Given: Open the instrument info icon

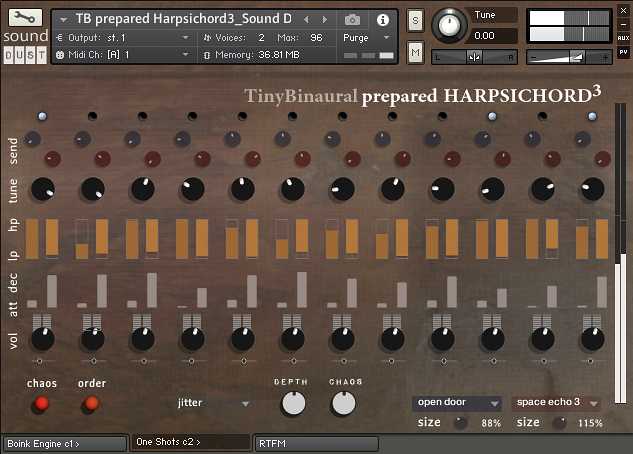Looking at the screenshot, I should 382,20.
